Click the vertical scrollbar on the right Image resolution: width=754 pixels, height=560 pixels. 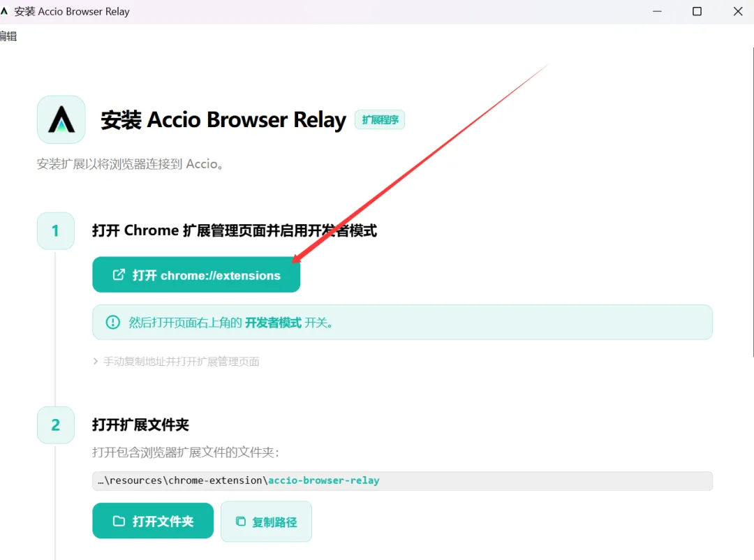(753, 202)
